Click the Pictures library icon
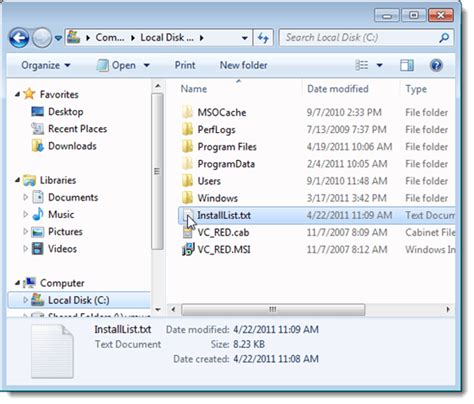This screenshot has height=404, width=474. click(38, 232)
